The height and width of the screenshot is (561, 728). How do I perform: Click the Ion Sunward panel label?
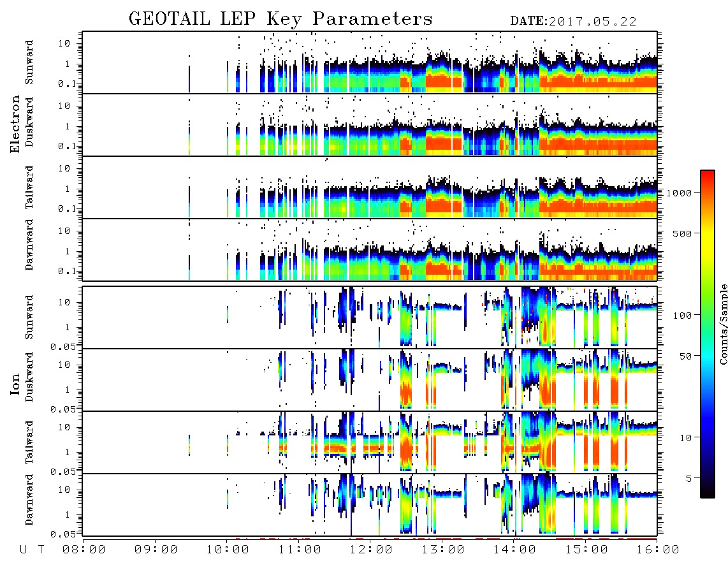click(x=29, y=317)
